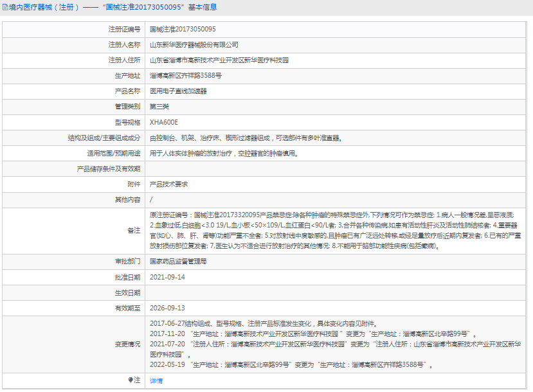Screen dimensions: 533x392
Task: Click the "附件" row label
Action: [x=134, y=184]
